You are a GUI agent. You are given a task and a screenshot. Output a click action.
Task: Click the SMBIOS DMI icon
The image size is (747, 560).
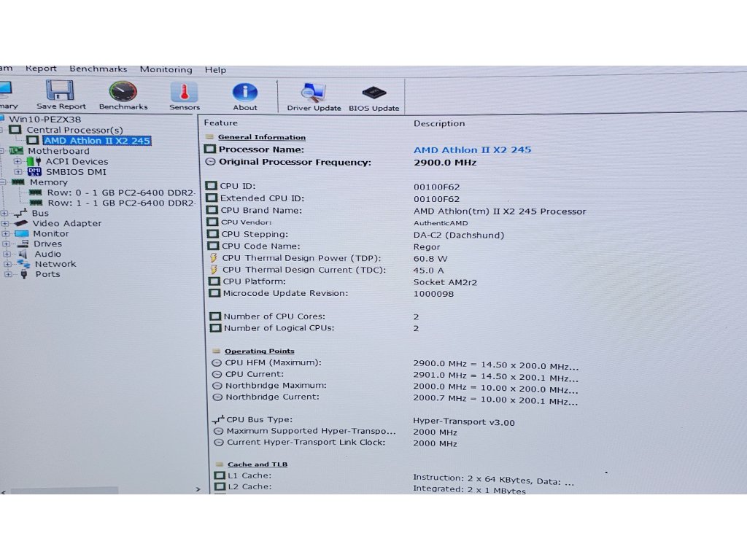[34, 171]
